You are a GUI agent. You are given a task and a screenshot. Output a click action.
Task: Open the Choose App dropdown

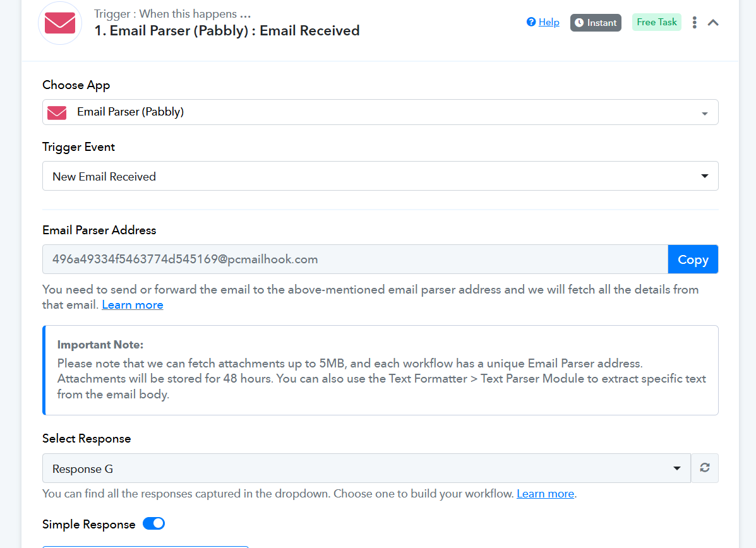[380, 112]
